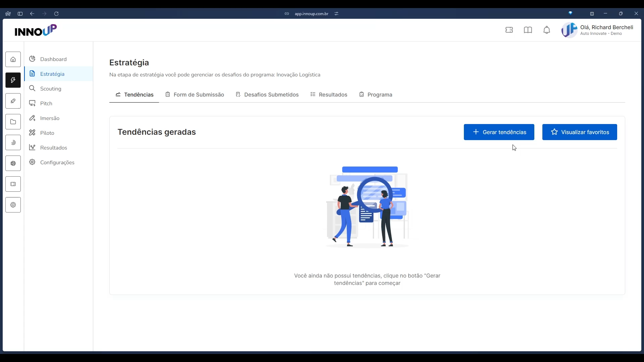644x362 pixels.
Task: Click the InnoUp logo
Action: [36, 30]
